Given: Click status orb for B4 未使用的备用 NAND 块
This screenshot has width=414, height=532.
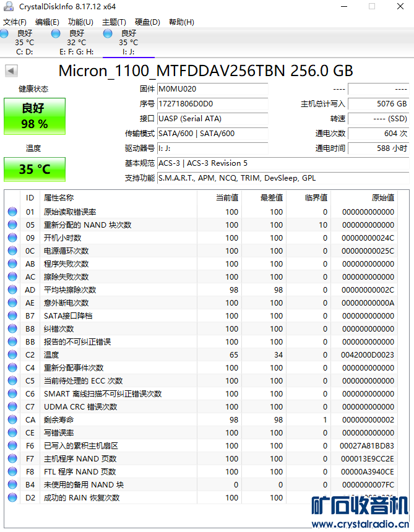Looking at the screenshot, I should pos(12,484).
